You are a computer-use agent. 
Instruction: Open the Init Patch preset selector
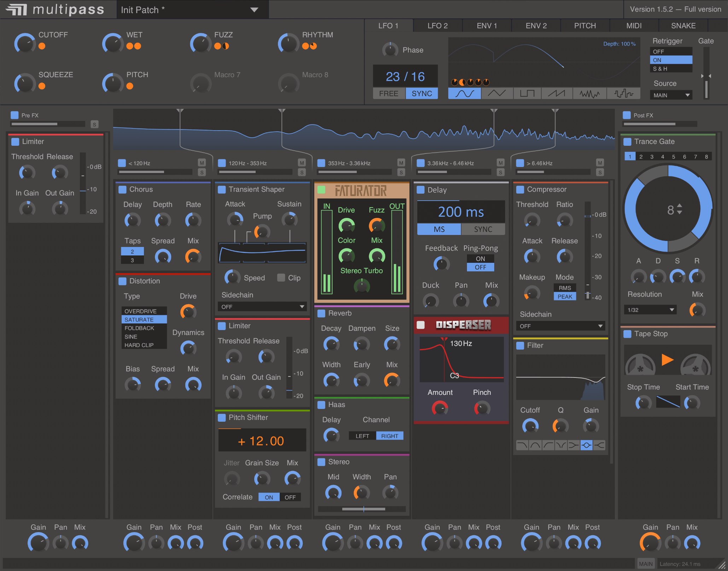tap(193, 10)
